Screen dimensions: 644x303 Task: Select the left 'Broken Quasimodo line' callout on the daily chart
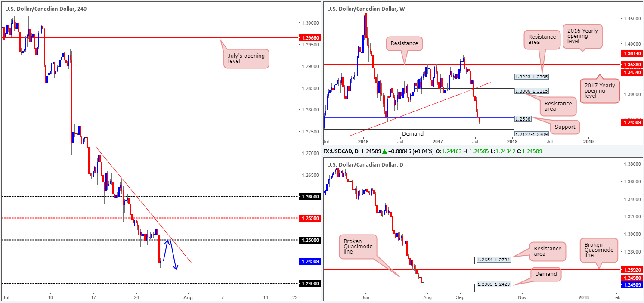pos(358,247)
